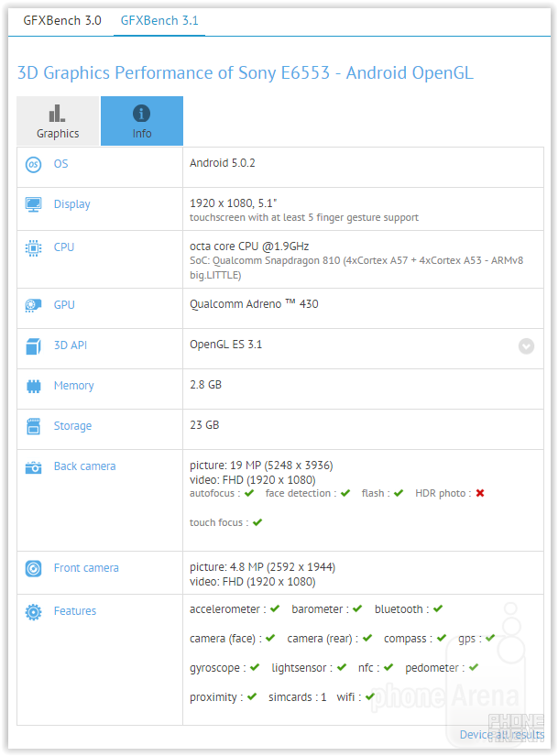Switch to the GFXBench 3.0 tab
Screen dimensions: 558x756
click(x=62, y=21)
